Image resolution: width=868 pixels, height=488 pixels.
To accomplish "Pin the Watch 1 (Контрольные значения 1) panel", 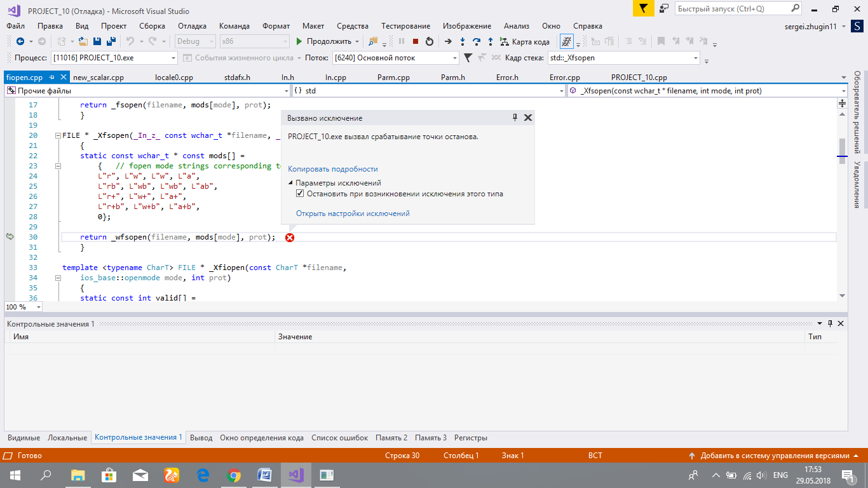I will coord(830,323).
